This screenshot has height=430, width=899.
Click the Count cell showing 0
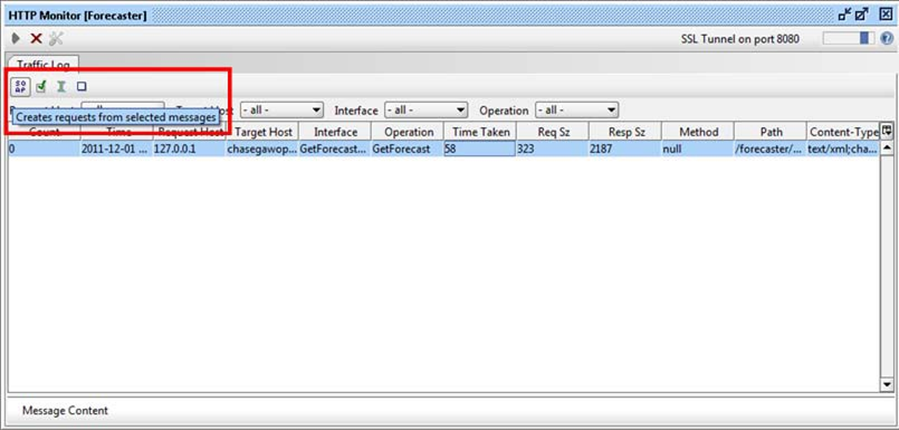pyautogui.click(x=44, y=149)
